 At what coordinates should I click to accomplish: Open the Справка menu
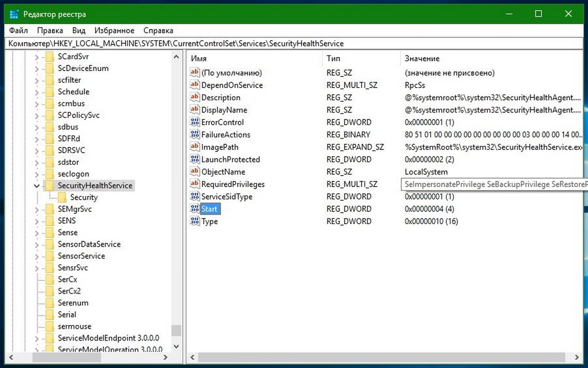click(158, 30)
